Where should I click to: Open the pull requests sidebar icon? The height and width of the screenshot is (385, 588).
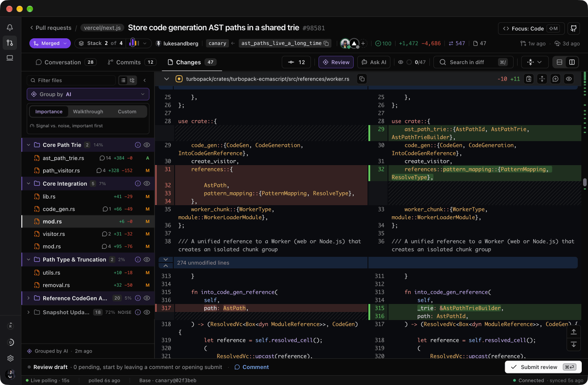point(10,43)
